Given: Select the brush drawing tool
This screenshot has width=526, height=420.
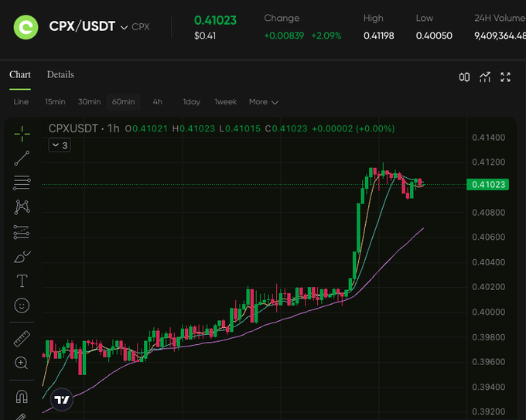Looking at the screenshot, I should pyautogui.click(x=22, y=257).
